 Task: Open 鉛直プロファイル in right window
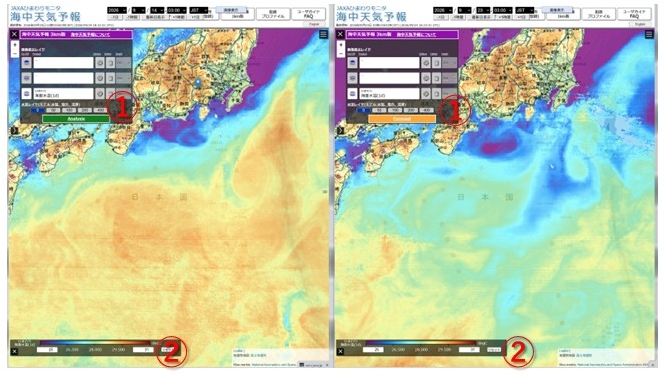(x=599, y=14)
